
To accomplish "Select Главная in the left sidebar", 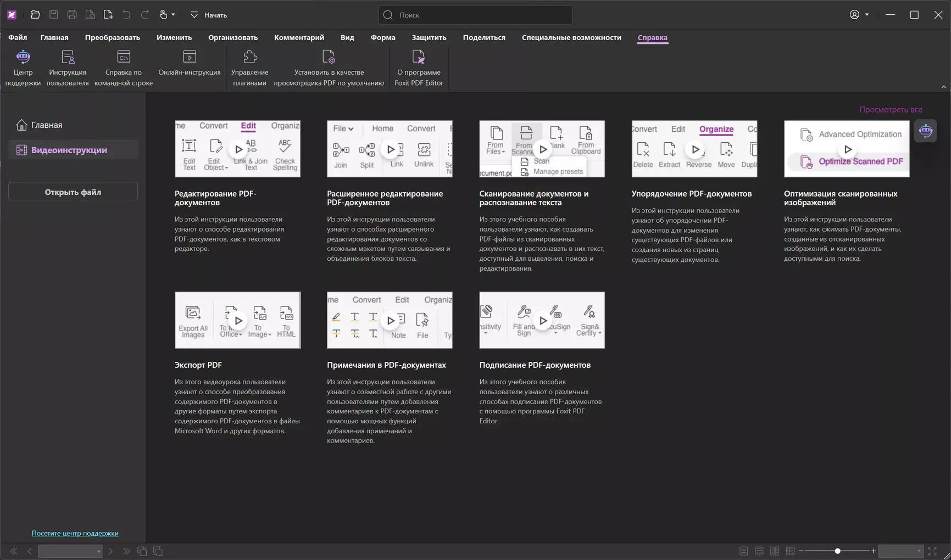I will (46, 125).
